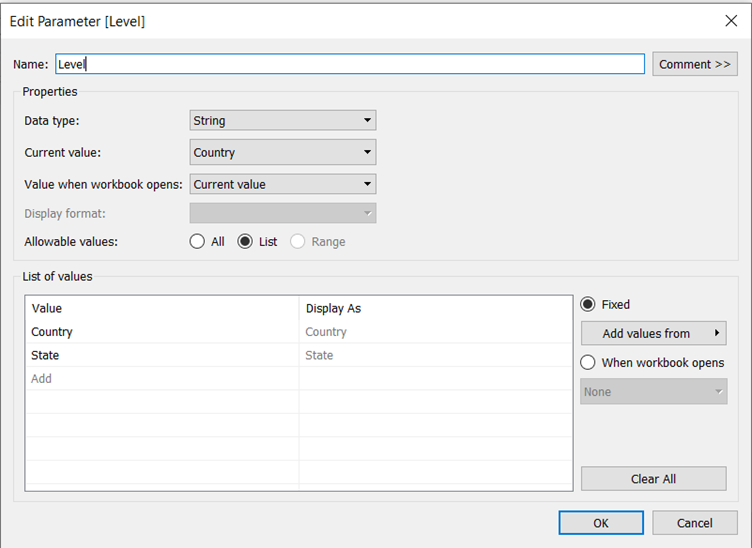Edit the Country Display As cell
Viewport: 752px width, 548px height.
(435, 332)
